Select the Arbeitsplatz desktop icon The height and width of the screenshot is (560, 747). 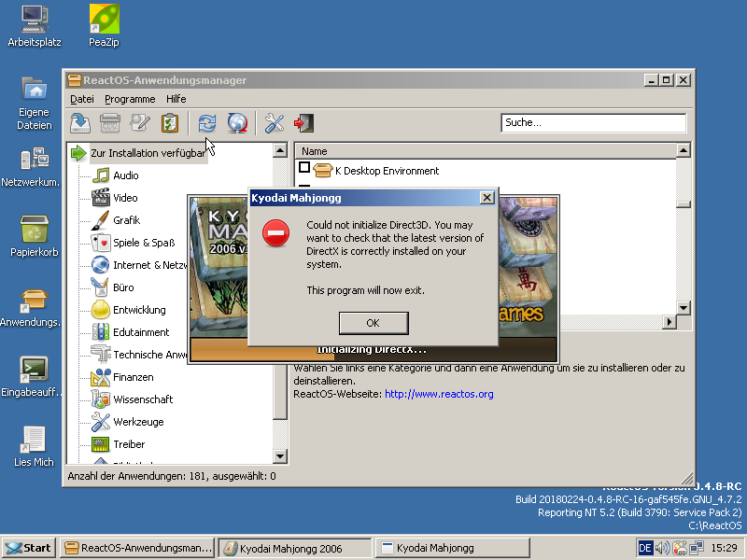coord(35,26)
